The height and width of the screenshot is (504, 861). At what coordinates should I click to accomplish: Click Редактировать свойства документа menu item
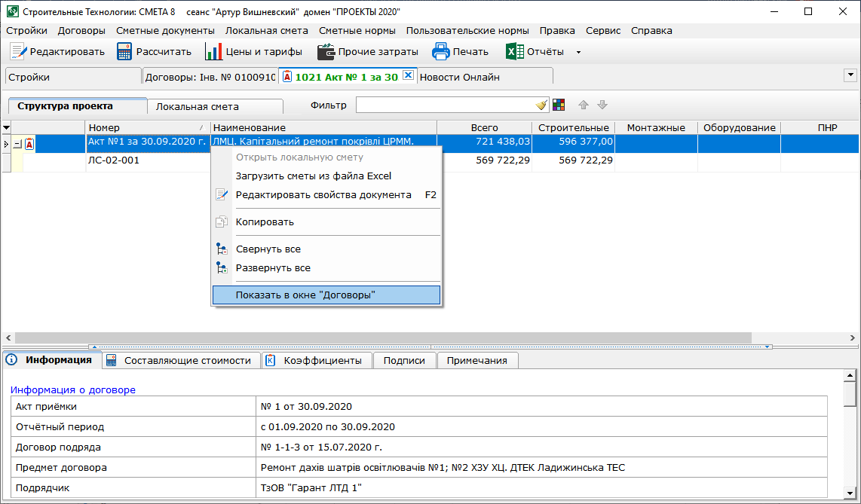(323, 194)
